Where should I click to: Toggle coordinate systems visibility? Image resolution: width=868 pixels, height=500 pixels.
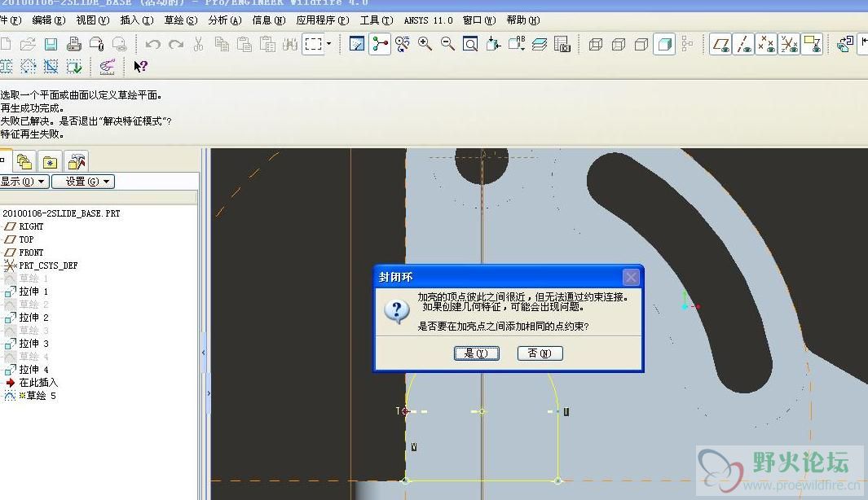789,44
